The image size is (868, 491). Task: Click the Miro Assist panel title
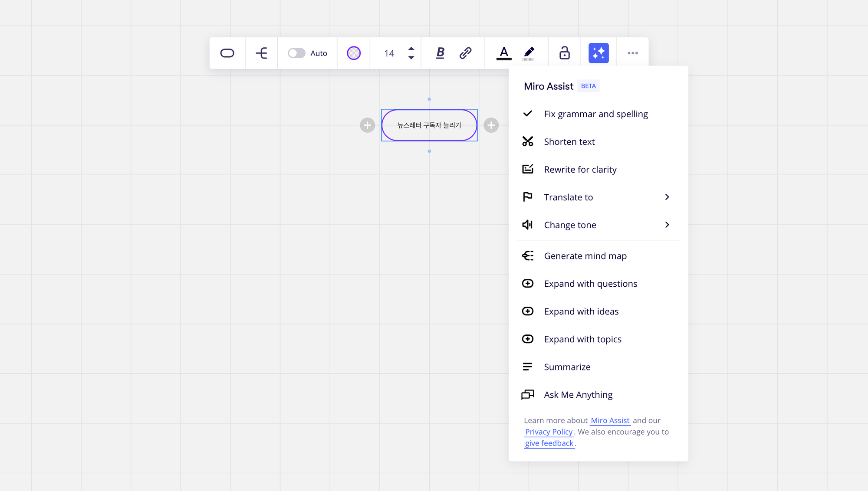point(549,86)
